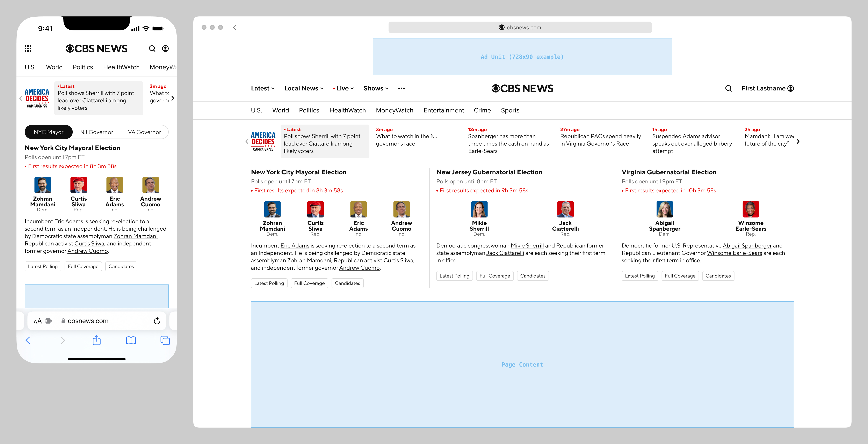Open the HealthWatch section
This screenshot has height=444, width=868.
(347, 110)
